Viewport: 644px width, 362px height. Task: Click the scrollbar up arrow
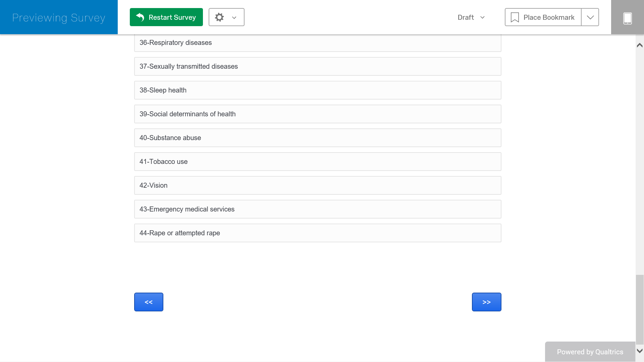coord(640,45)
